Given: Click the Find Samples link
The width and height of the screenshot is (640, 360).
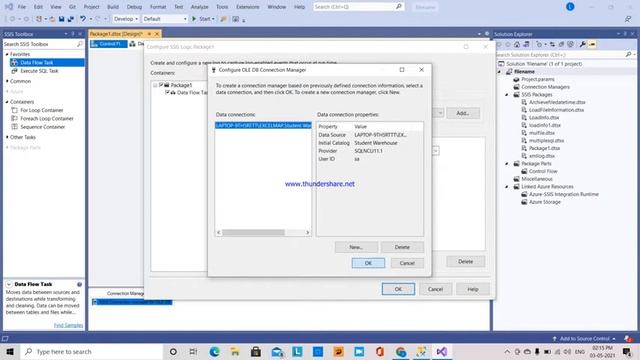Looking at the screenshot, I should (68, 325).
